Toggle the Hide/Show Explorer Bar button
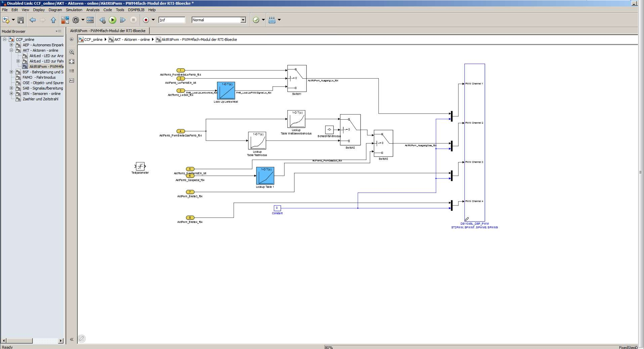Image resolution: width=644 pixels, height=349 pixels. [72, 40]
